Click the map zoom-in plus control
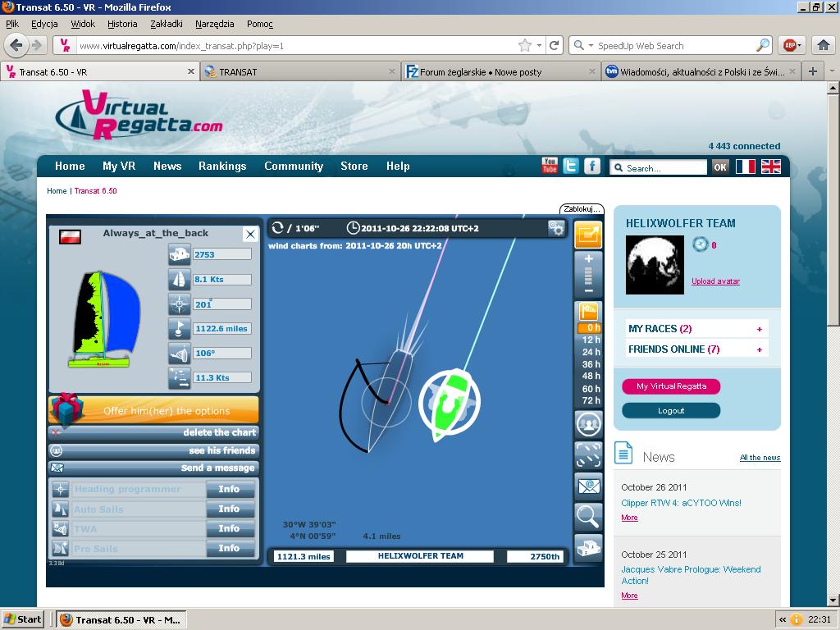The height and width of the screenshot is (630, 840). pos(588,259)
